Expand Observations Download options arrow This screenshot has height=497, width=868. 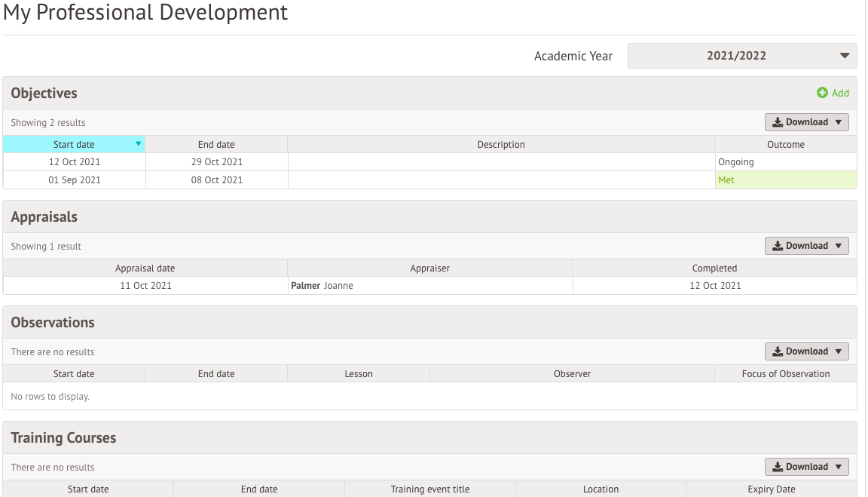point(839,351)
